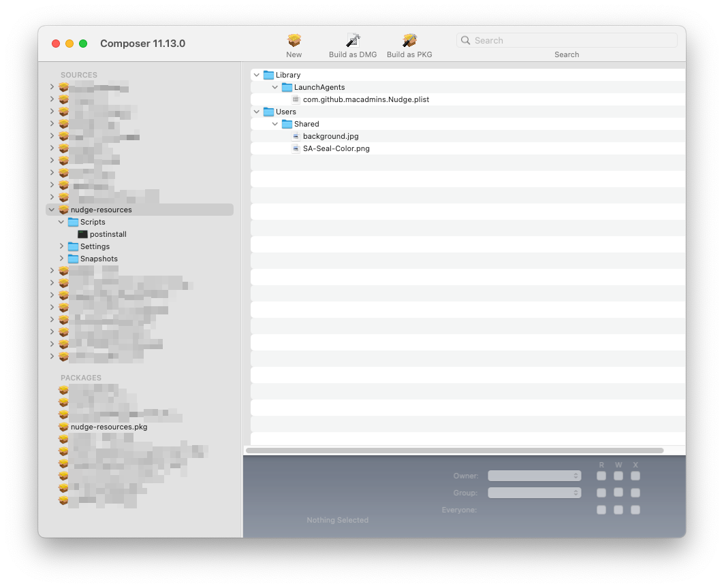Expand the Settings folder in sidebar
The image size is (724, 588).
coord(61,246)
